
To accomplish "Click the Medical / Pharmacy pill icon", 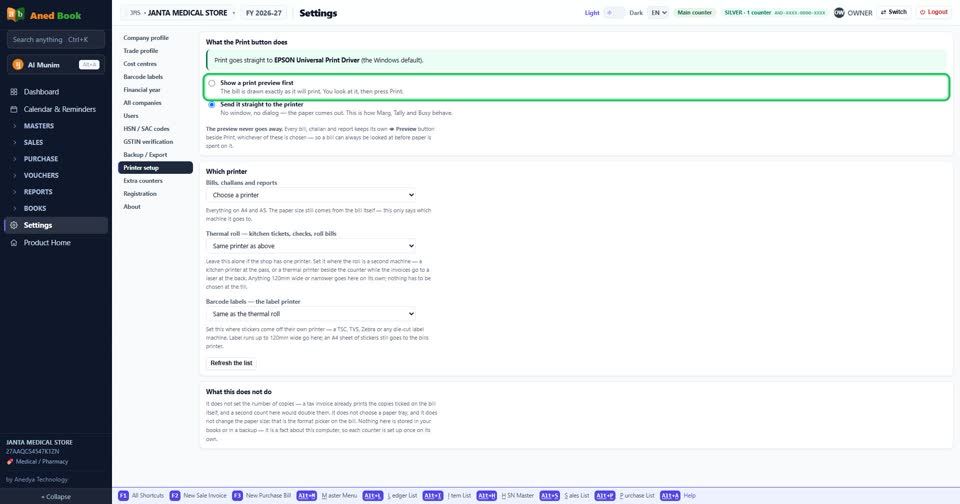I will 10,462.
